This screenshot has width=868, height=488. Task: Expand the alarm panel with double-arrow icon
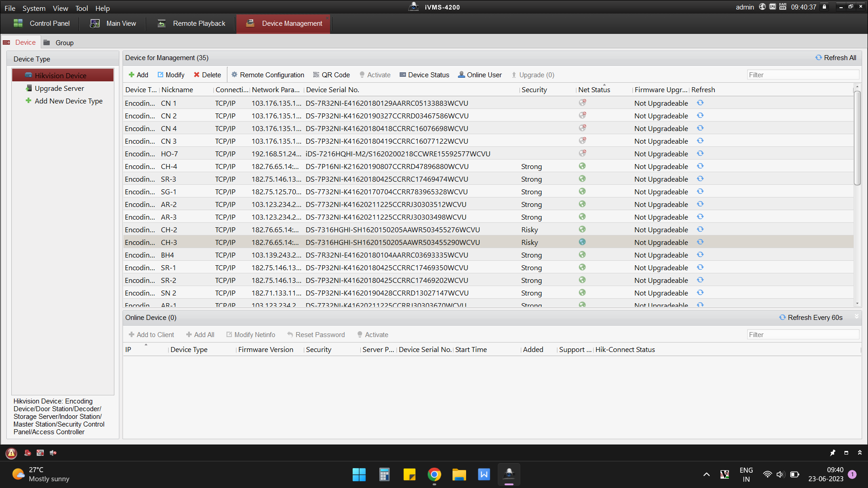pyautogui.click(x=860, y=453)
